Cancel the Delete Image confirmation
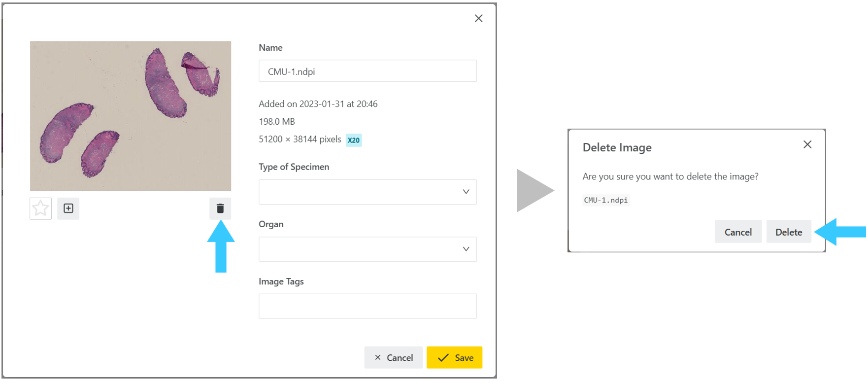868x382 pixels. 738,232
